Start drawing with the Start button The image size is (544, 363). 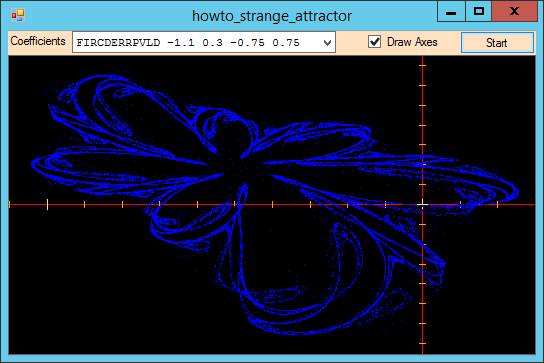pyautogui.click(x=497, y=43)
